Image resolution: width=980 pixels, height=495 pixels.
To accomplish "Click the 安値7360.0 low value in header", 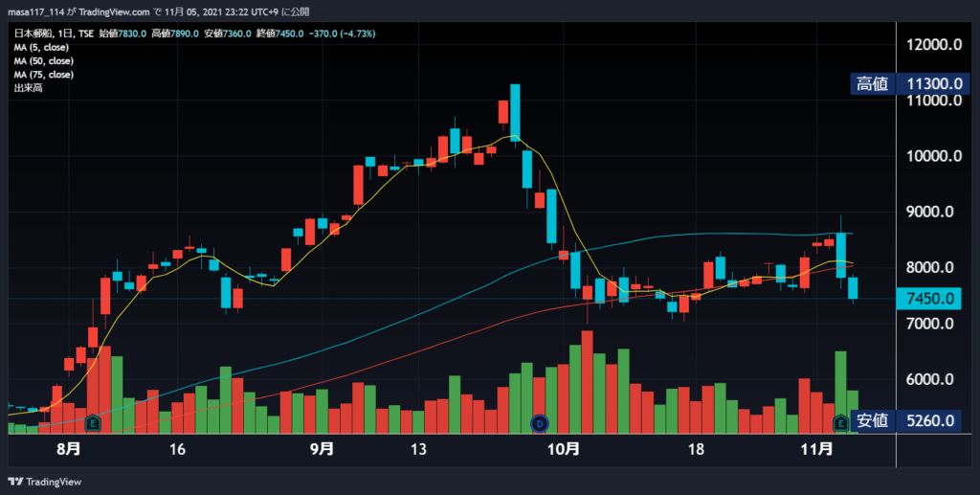I will pyautogui.click(x=228, y=34).
